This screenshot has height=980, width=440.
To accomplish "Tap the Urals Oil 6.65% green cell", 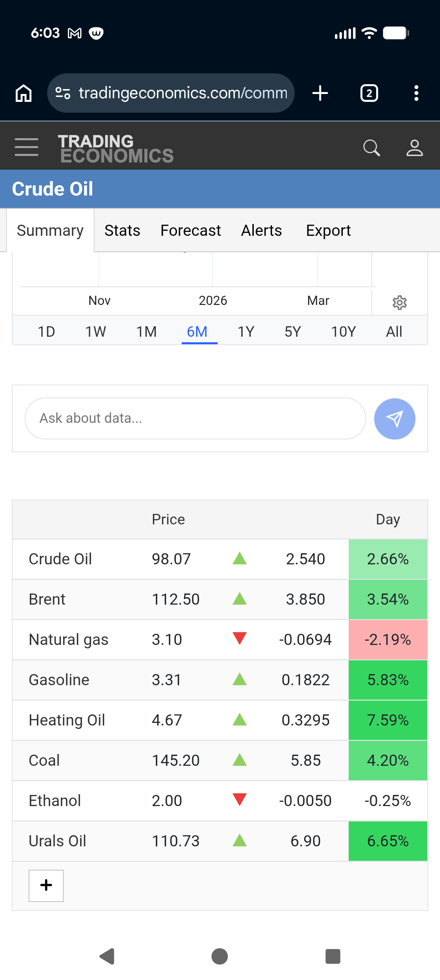I will (x=388, y=841).
